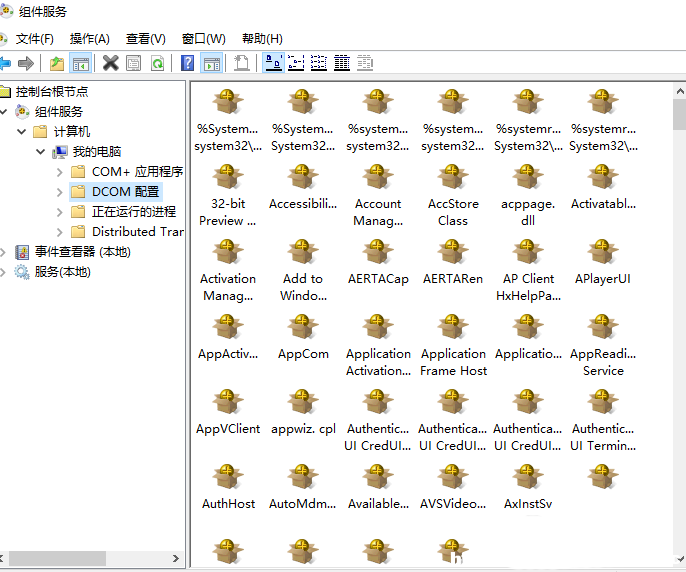Select the appwiz. cpl item
Viewport: 686px width, 572px height.
pyautogui.click(x=303, y=412)
